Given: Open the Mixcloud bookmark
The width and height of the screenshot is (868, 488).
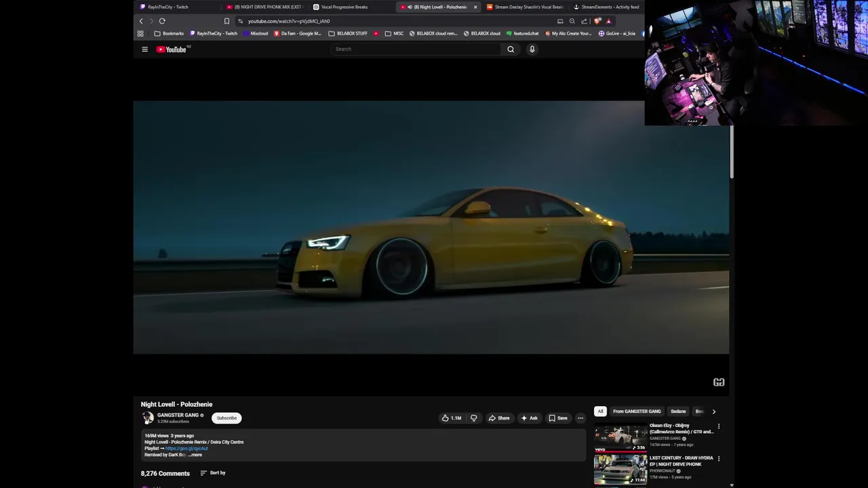Looking at the screenshot, I should click(255, 33).
